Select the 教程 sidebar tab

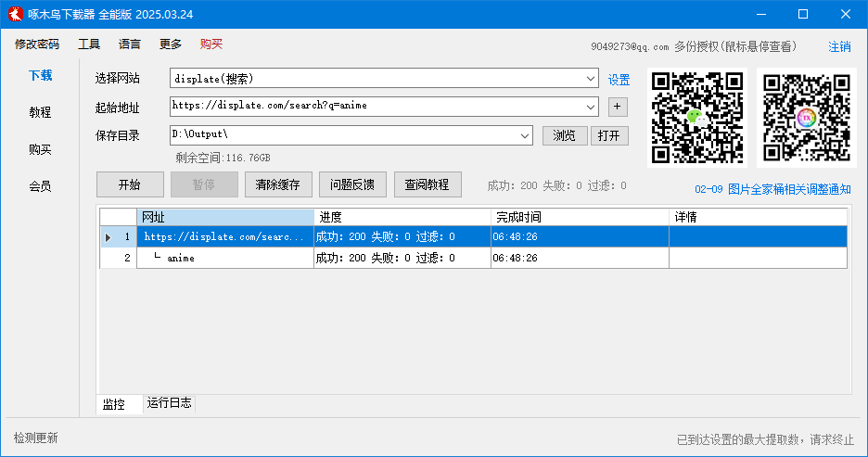point(40,112)
